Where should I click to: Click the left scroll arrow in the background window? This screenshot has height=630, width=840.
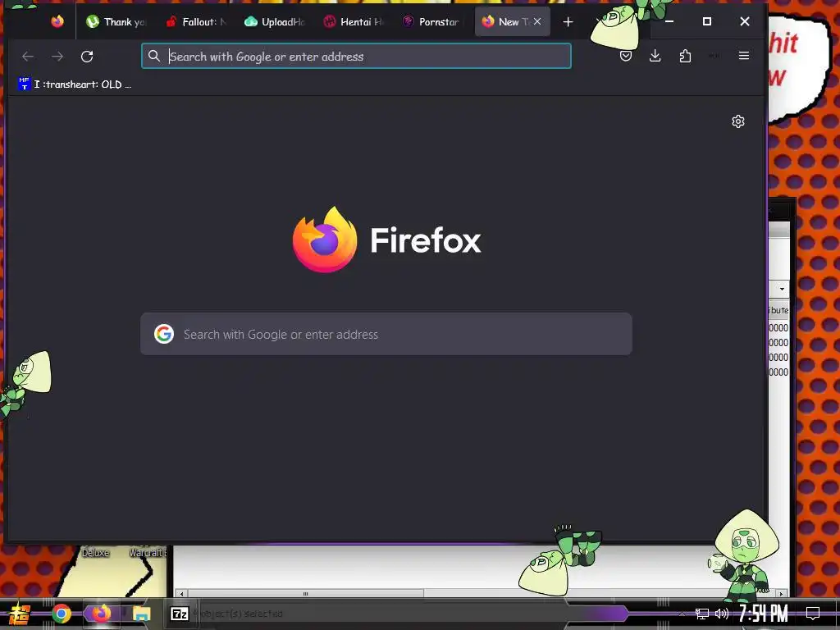click(x=181, y=594)
